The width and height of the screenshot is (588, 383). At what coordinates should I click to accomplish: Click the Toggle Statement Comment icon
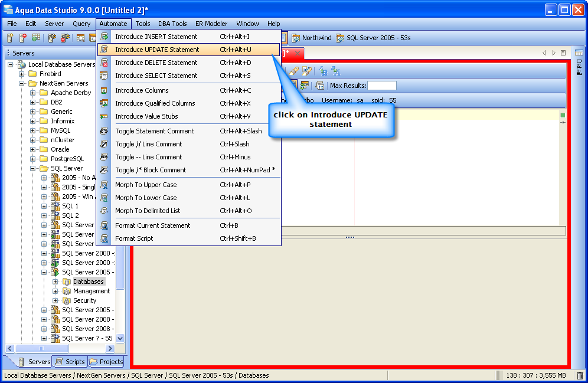pos(104,131)
